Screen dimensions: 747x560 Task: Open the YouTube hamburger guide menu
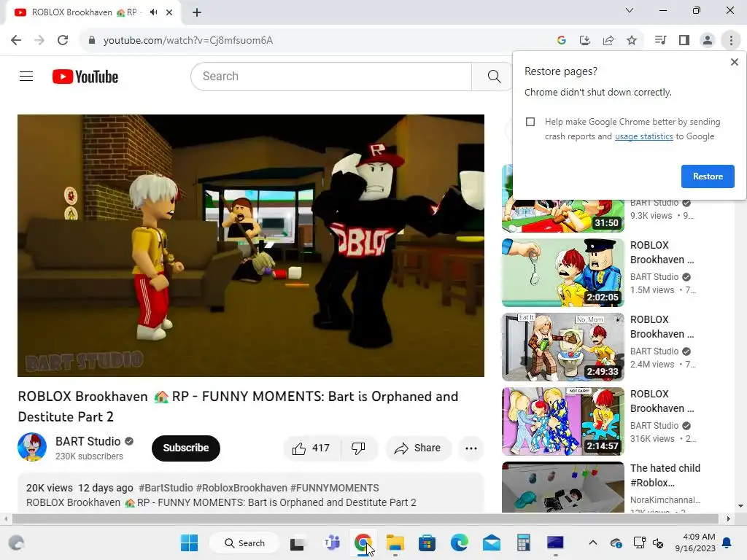pyautogui.click(x=26, y=76)
